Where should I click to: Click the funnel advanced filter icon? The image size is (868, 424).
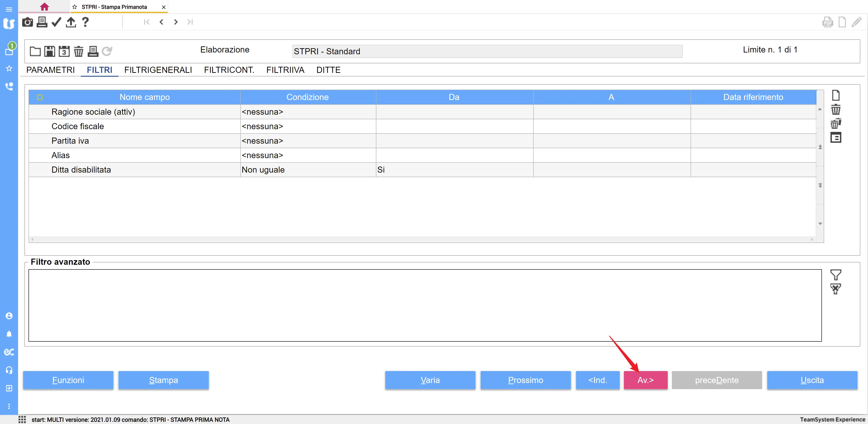tap(835, 275)
